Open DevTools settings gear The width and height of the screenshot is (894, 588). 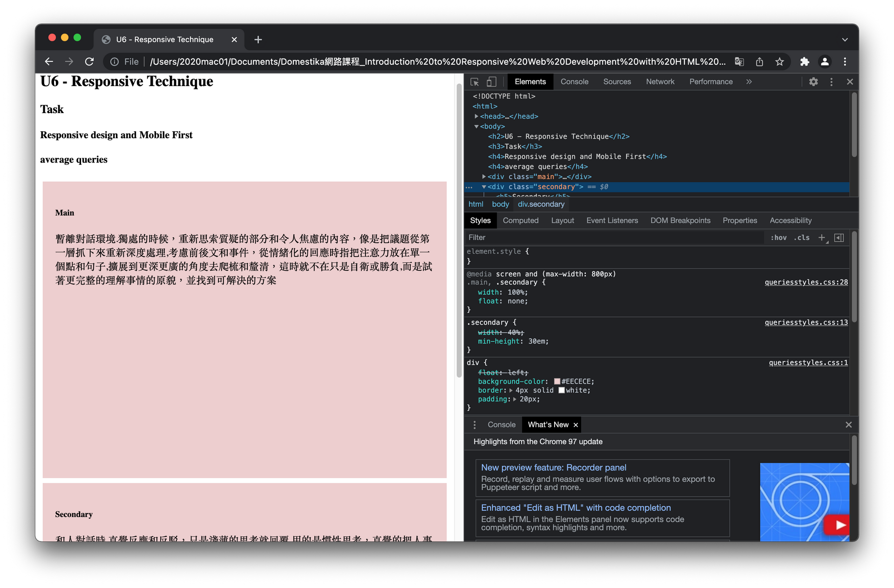point(813,82)
